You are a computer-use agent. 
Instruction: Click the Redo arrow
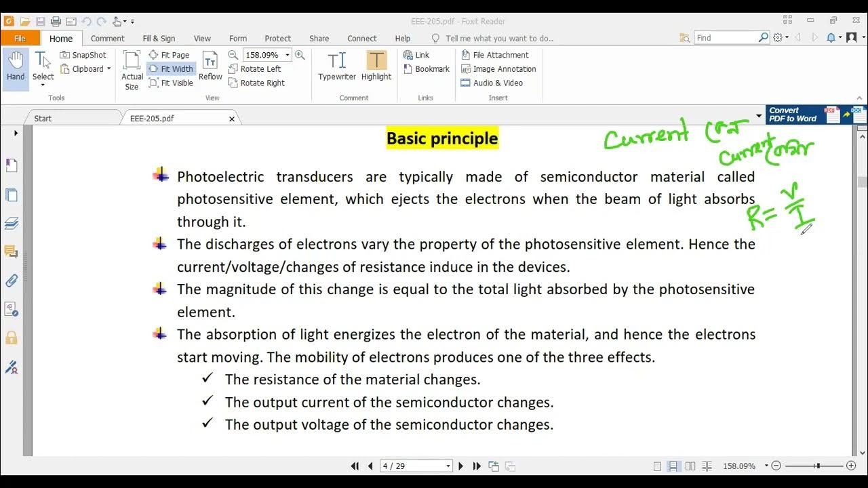click(x=102, y=21)
